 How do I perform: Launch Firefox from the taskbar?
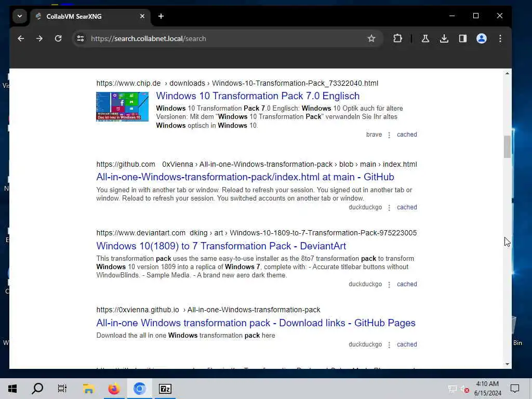point(114,389)
